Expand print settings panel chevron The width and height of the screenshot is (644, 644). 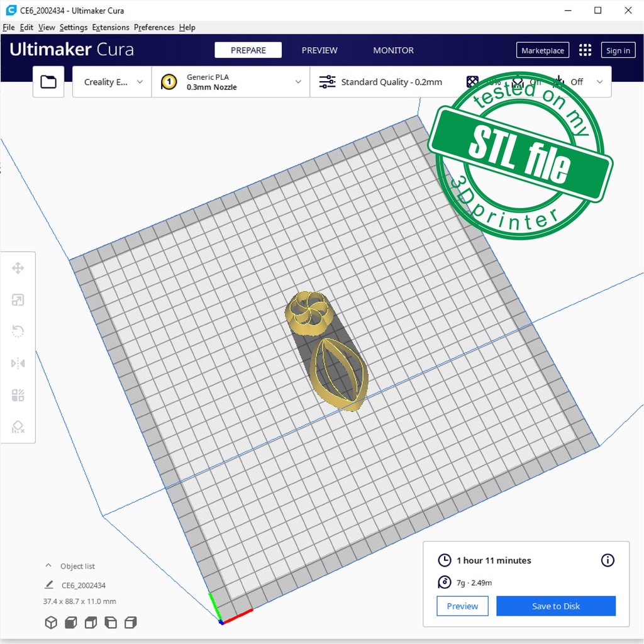point(599,82)
